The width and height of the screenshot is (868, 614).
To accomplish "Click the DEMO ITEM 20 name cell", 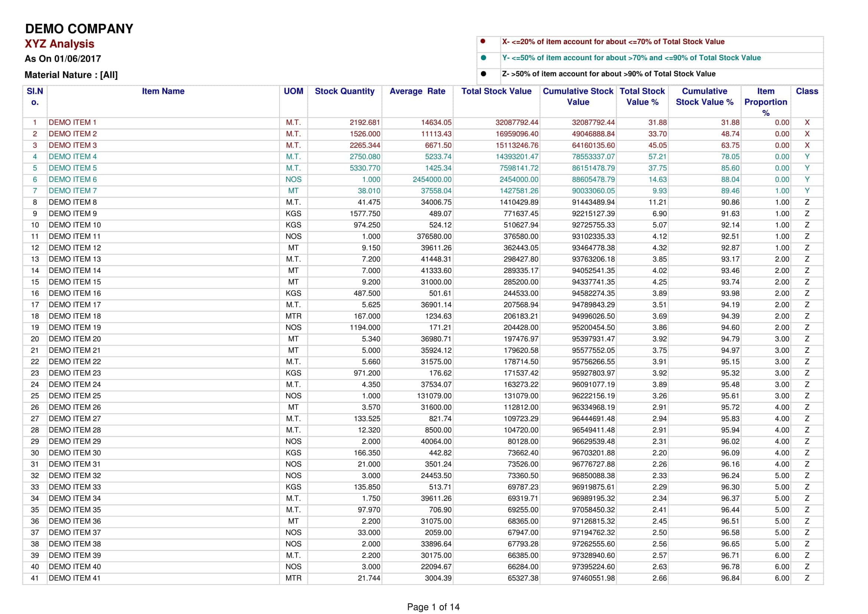I will 75,339.
